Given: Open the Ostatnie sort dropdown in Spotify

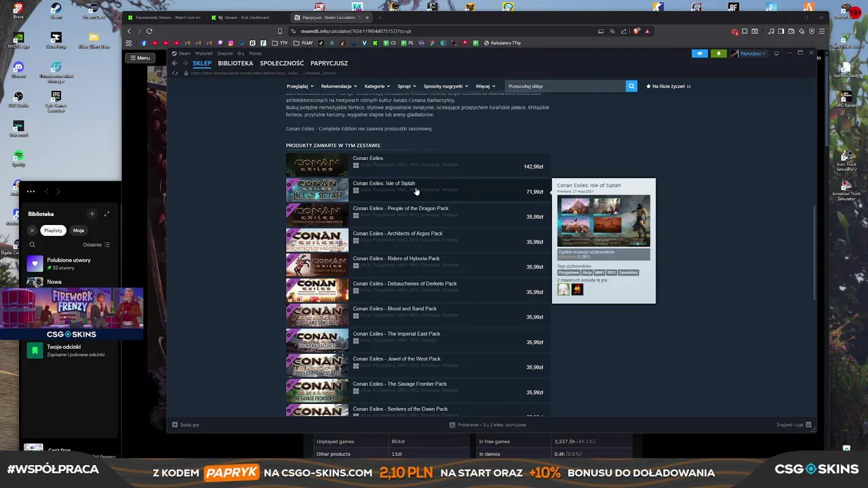Looking at the screenshot, I should coord(96,245).
